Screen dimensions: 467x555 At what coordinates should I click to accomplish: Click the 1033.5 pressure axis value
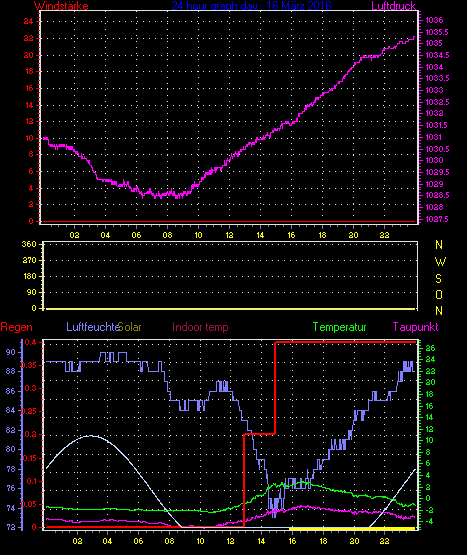pos(437,78)
